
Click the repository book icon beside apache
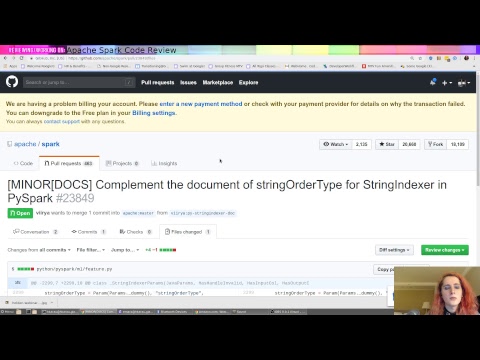9,144
